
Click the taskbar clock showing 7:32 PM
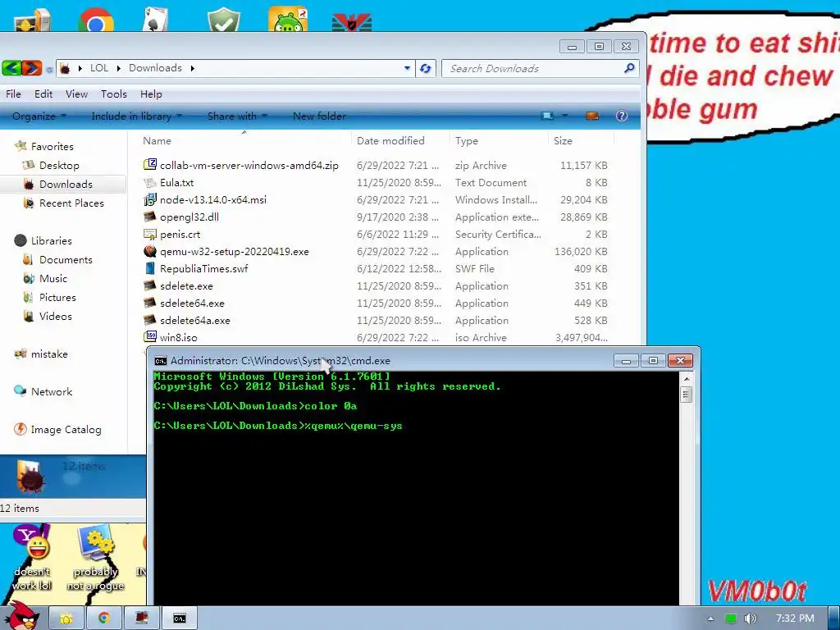pos(795,619)
